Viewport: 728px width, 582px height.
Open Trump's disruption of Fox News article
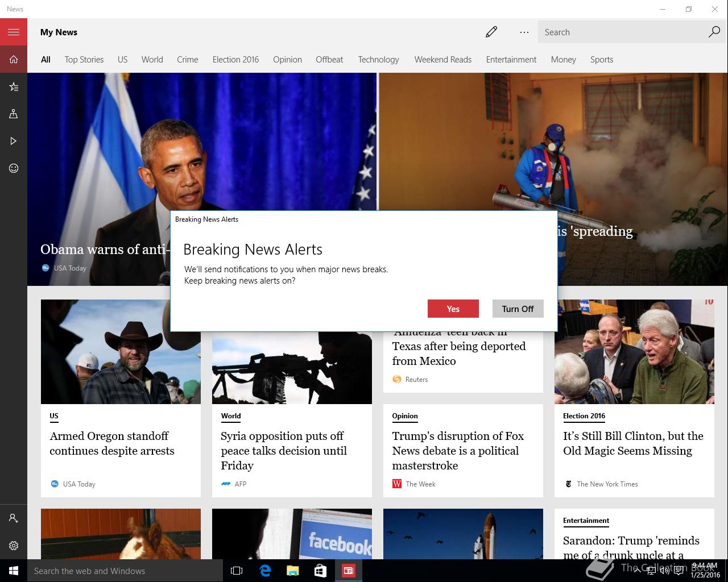(x=458, y=451)
